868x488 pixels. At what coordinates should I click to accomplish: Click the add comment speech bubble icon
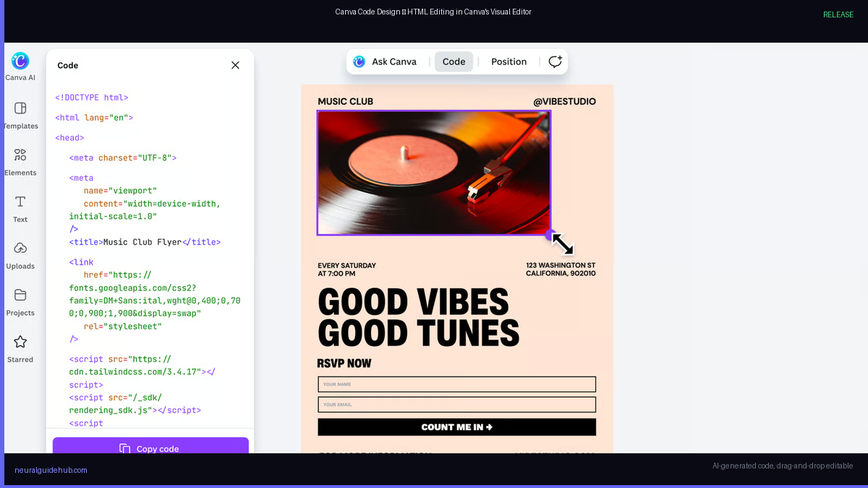pyautogui.click(x=555, y=61)
